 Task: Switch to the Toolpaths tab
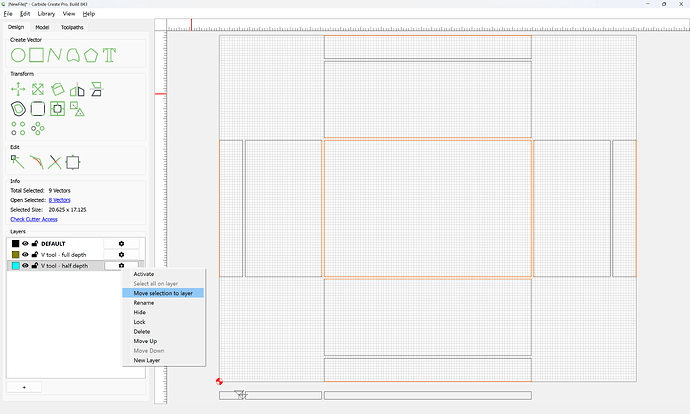[72, 27]
